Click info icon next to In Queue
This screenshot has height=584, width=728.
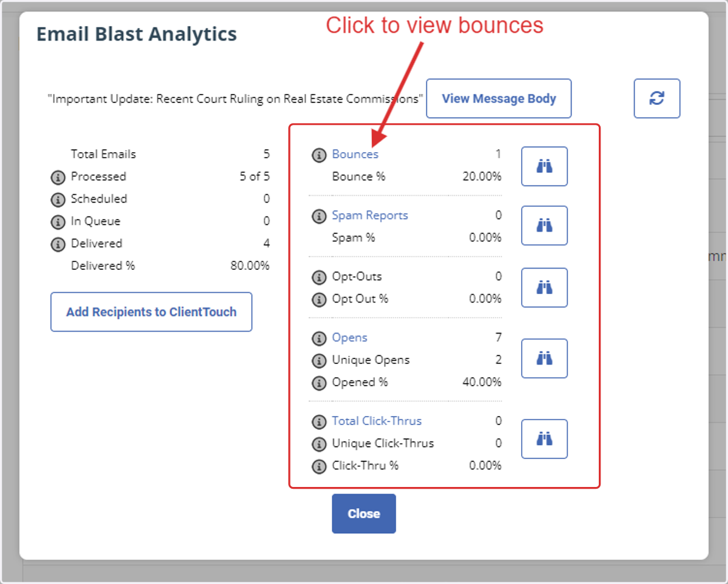coord(58,222)
